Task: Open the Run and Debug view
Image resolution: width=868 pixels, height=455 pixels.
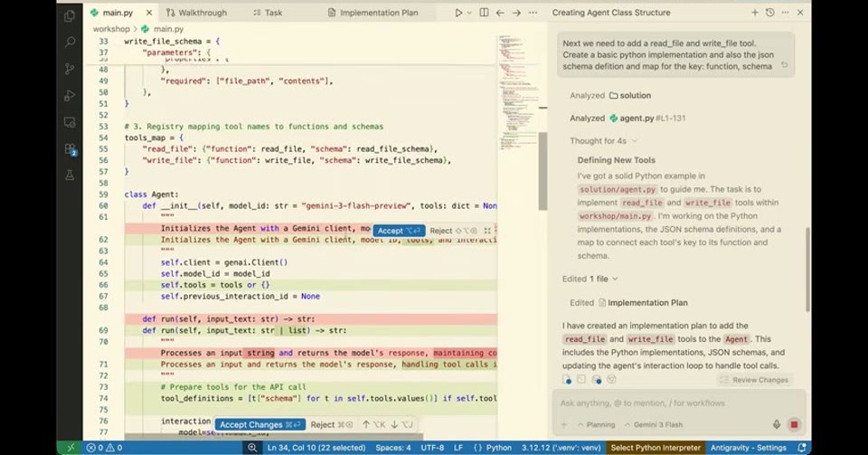Action: coord(70,95)
